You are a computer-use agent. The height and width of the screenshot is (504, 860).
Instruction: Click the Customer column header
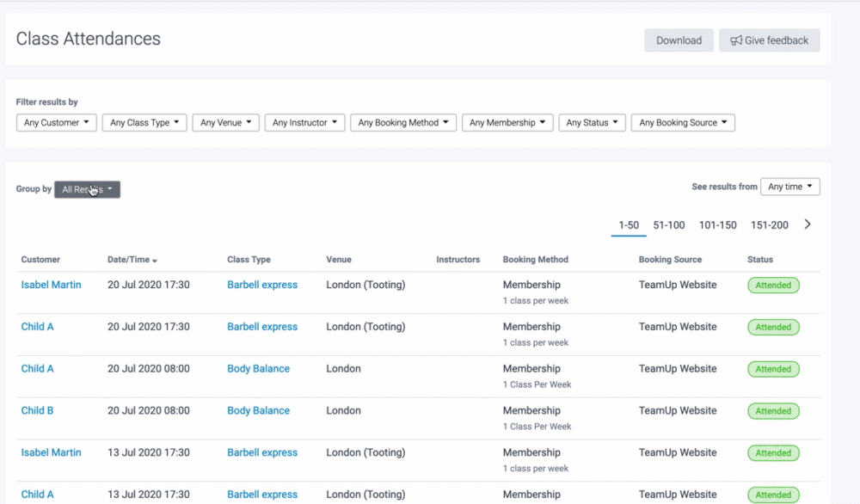(x=40, y=260)
